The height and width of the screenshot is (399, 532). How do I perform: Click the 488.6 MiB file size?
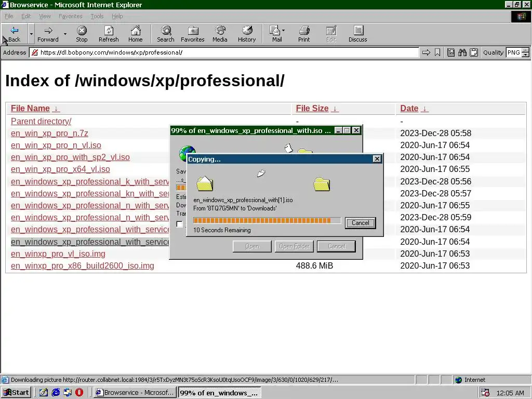[x=314, y=265]
